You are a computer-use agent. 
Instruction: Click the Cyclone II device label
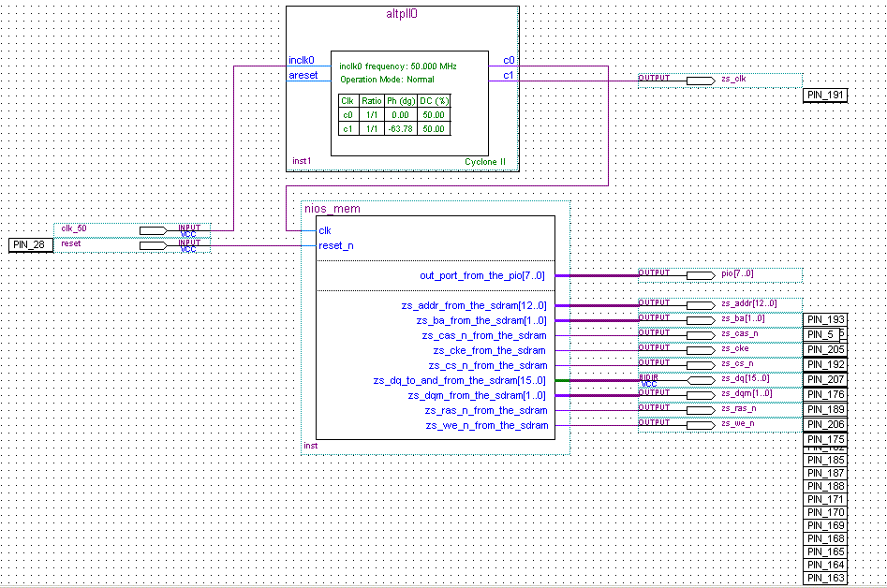pos(485,161)
